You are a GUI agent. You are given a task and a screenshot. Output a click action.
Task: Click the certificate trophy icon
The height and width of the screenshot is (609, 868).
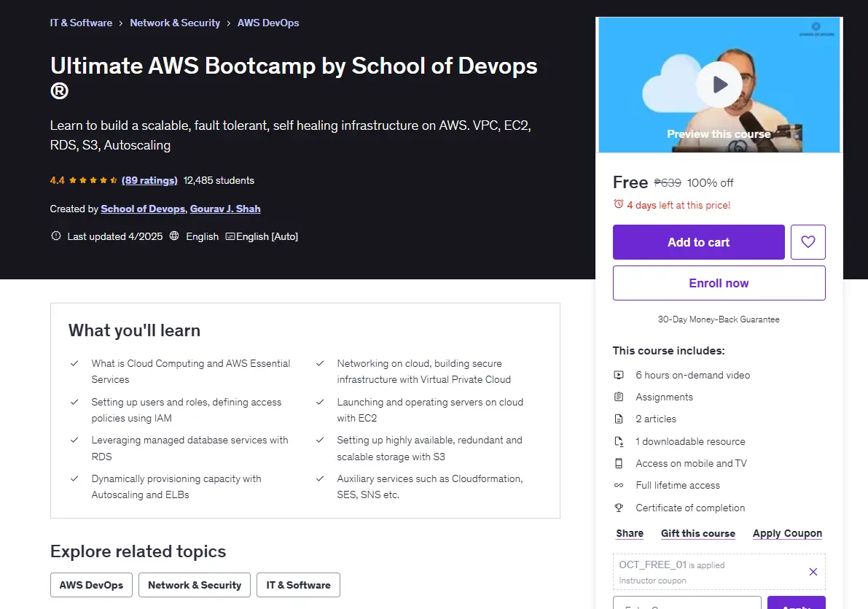tap(618, 508)
